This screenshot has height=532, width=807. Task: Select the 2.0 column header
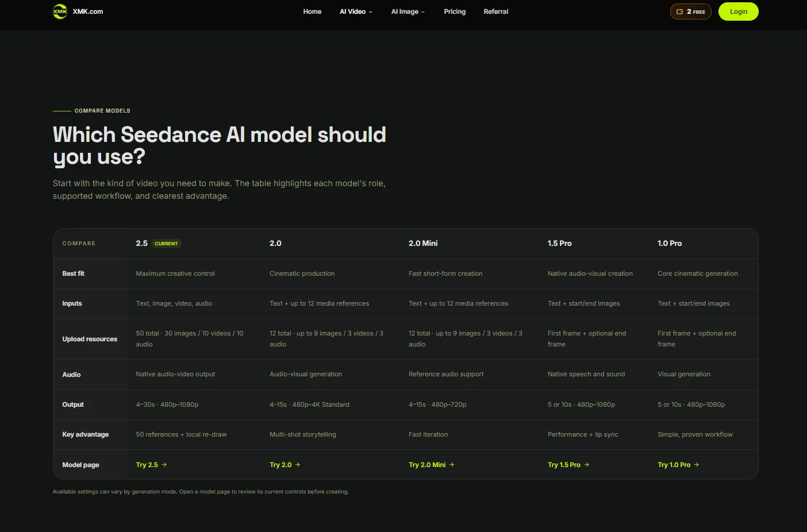[275, 244]
